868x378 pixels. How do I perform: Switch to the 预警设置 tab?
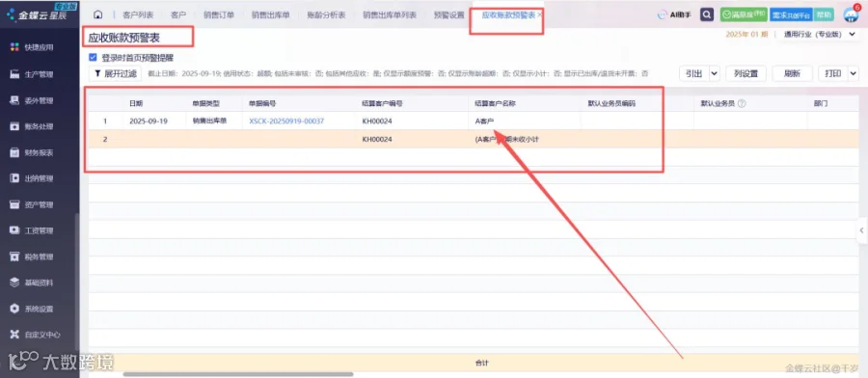(448, 14)
